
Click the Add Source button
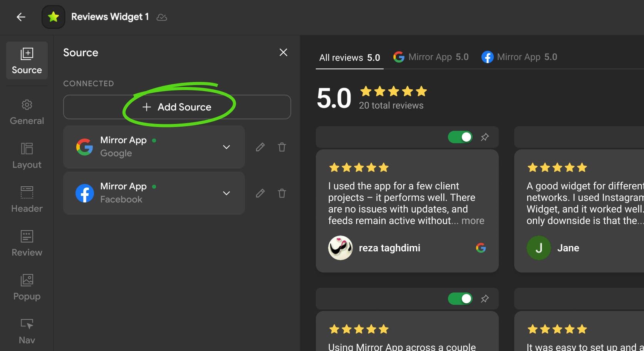(x=177, y=107)
